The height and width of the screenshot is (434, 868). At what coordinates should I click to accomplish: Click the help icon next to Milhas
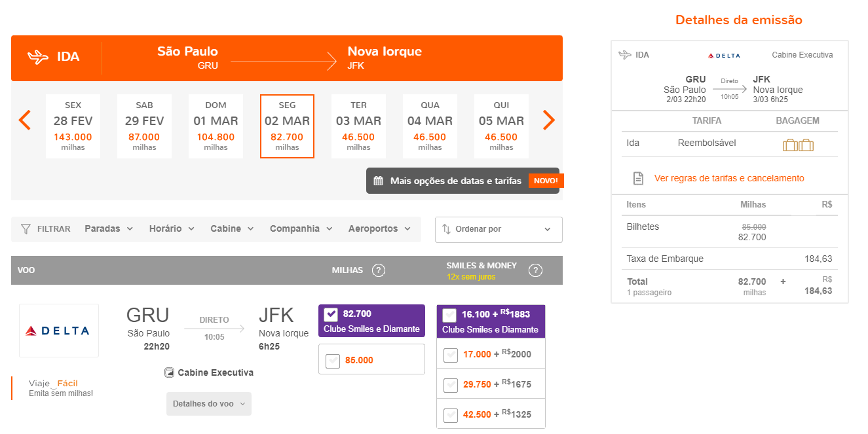tap(378, 270)
